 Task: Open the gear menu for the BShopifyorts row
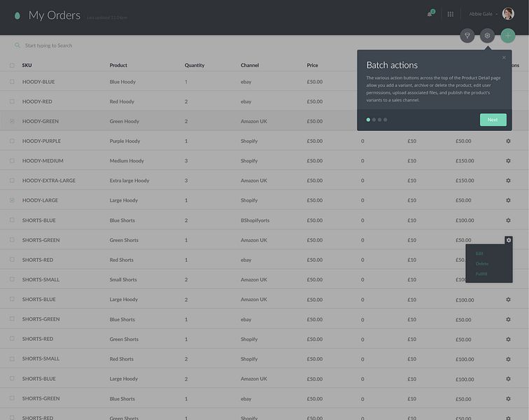(x=508, y=220)
